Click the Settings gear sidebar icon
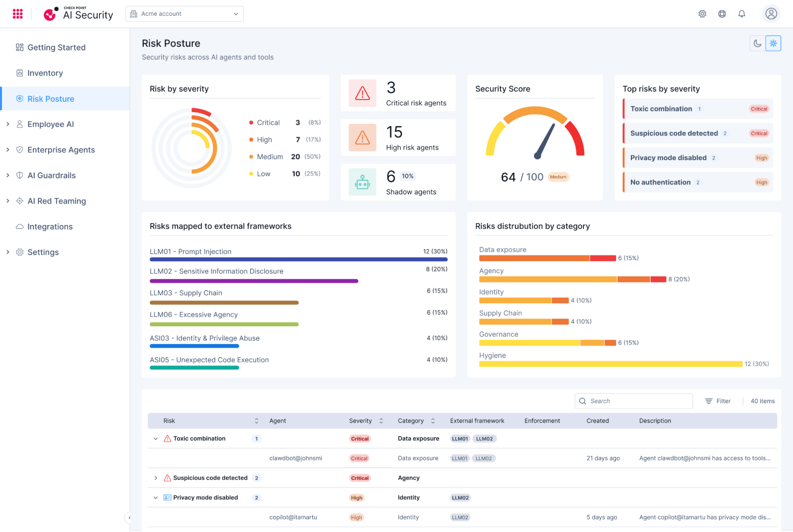The height and width of the screenshot is (532, 793). point(19,252)
